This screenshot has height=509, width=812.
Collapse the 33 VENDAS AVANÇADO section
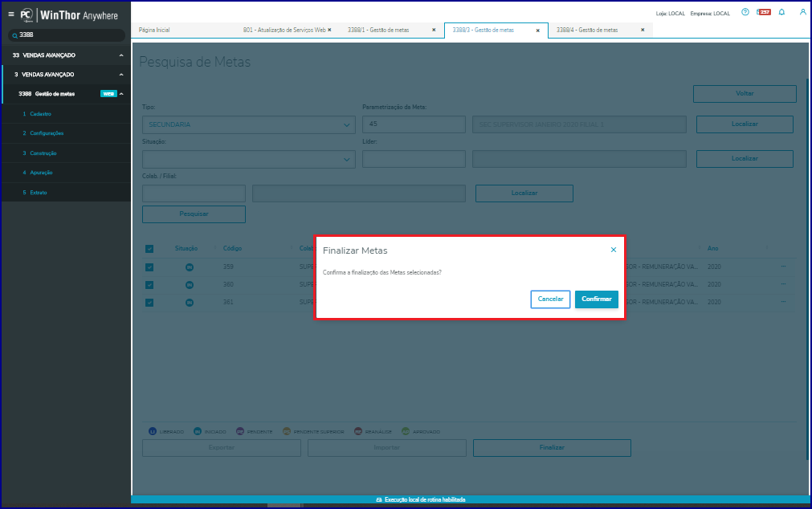pos(121,55)
